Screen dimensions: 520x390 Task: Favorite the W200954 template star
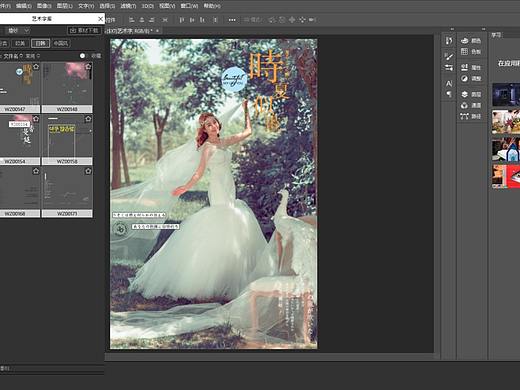[x=36, y=119]
